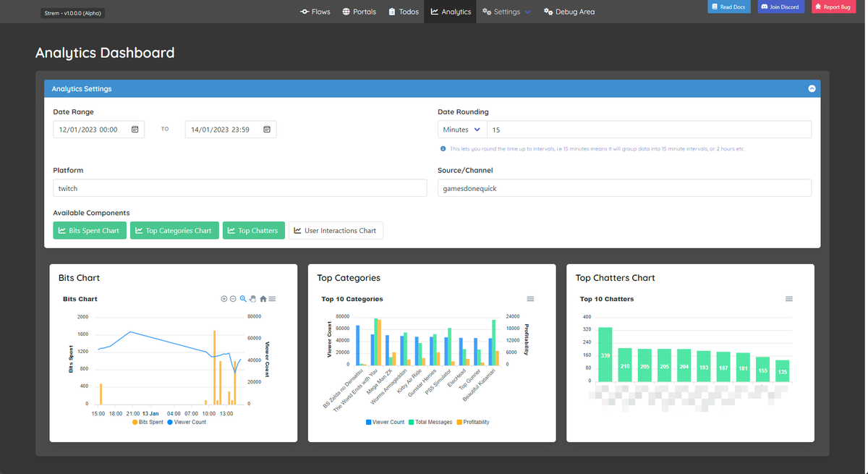Open the Bits Chart hamburger menu
This screenshot has width=868, height=474.
[272, 299]
